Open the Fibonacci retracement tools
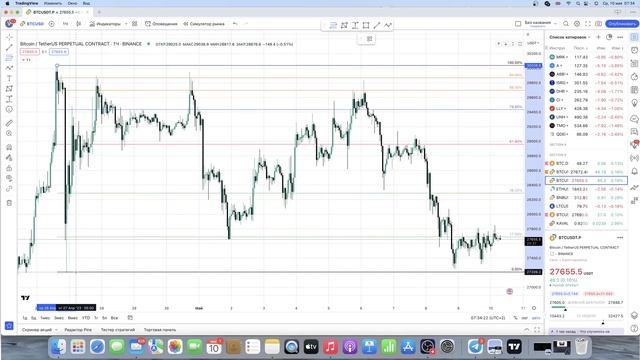Screen dimensions: 640x360 coord(9,58)
